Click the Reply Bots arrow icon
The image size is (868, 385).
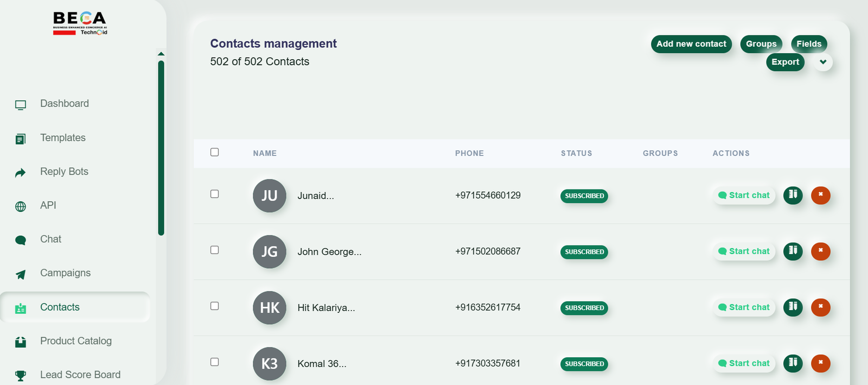pyautogui.click(x=21, y=173)
